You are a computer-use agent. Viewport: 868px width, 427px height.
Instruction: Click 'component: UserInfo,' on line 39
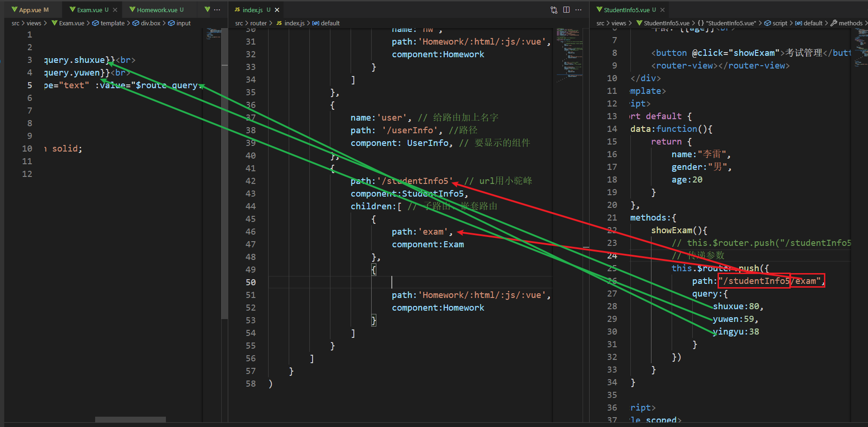(x=402, y=143)
